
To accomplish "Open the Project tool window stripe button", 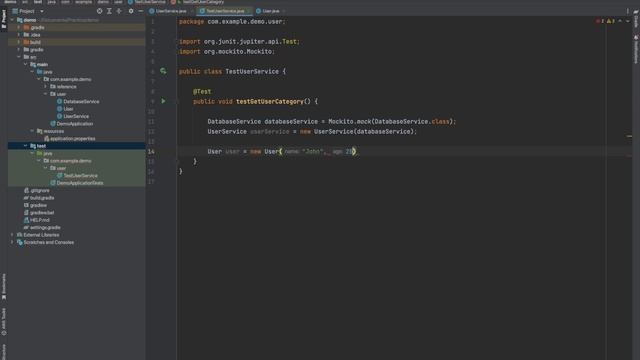I will (x=4, y=19).
